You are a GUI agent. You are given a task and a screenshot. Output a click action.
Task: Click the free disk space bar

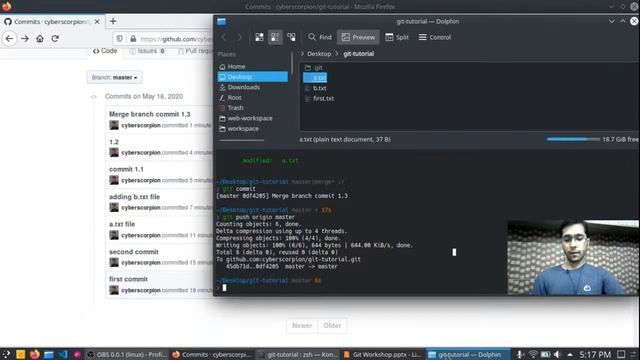(x=573, y=139)
